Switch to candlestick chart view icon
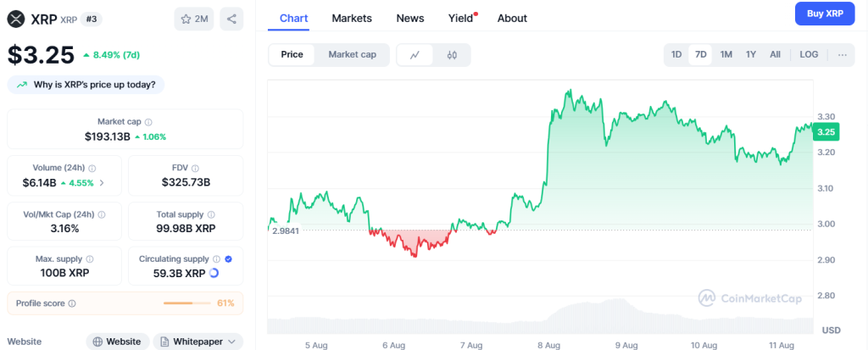This screenshot has height=350, width=868. click(452, 55)
